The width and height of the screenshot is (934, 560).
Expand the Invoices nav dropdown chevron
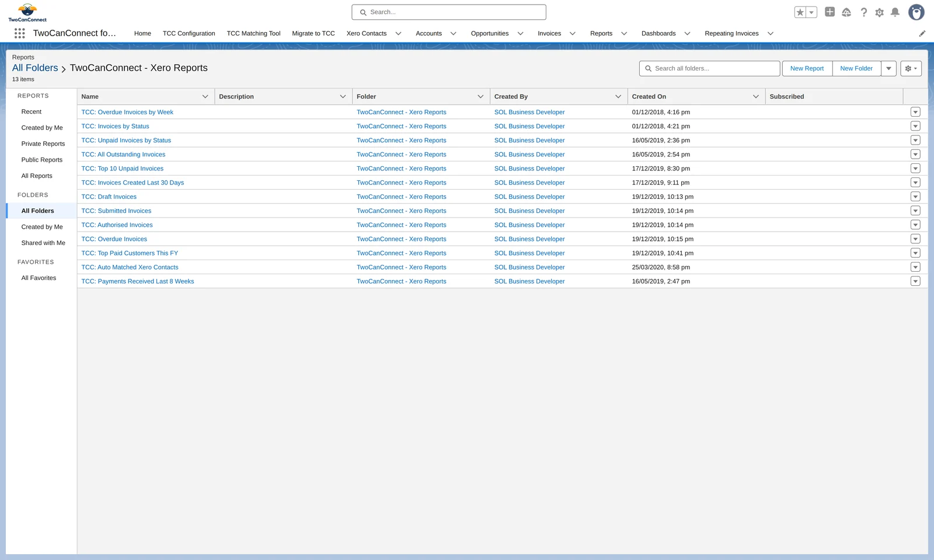point(572,34)
